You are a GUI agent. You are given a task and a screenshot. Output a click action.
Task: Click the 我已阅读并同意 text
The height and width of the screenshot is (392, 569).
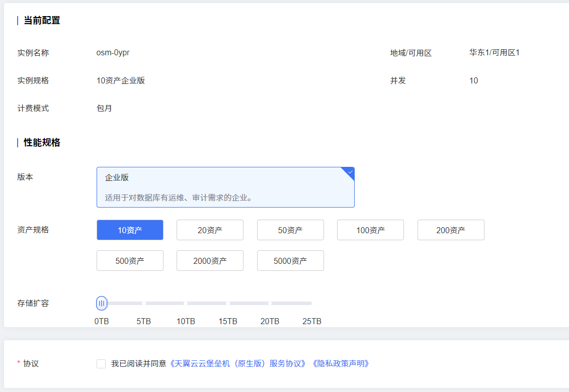(x=139, y=364)
